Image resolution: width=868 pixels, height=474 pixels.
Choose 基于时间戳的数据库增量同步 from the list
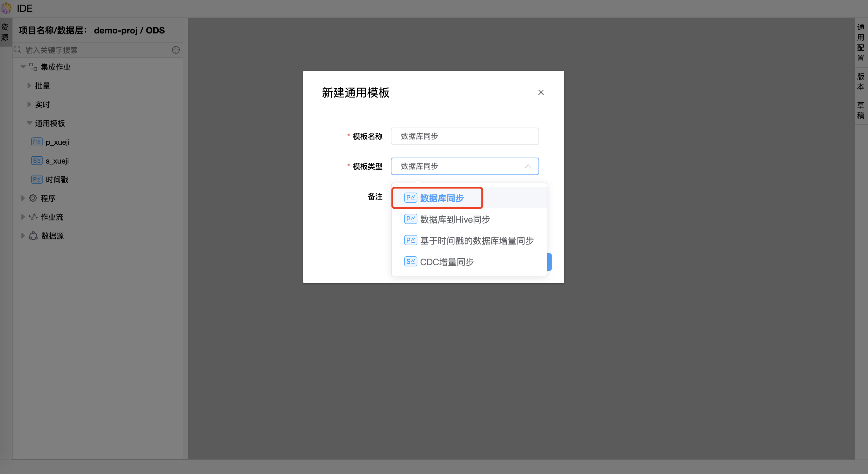pos(476,241)
